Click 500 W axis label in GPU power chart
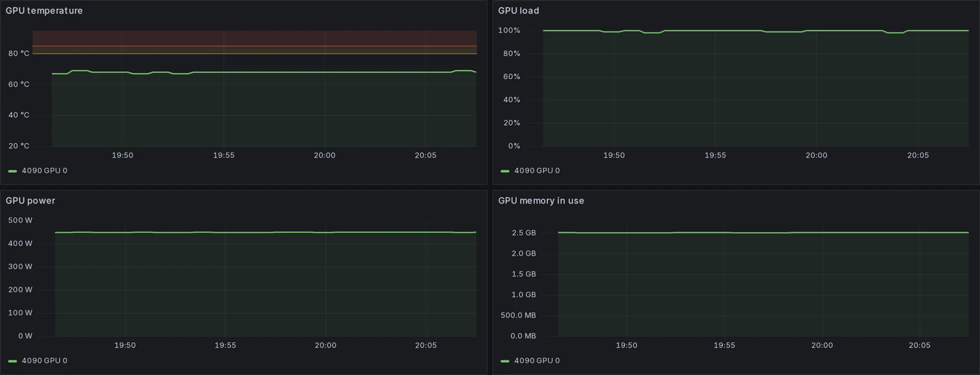The width and height of the screenshot is (980, 375). (x=20, y=221)
